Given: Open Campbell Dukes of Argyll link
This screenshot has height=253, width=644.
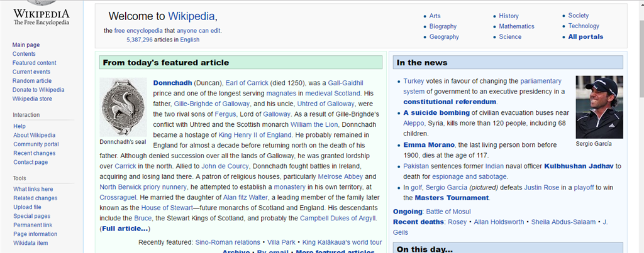Looking at the screenshot, I should (x=338, y=218).
